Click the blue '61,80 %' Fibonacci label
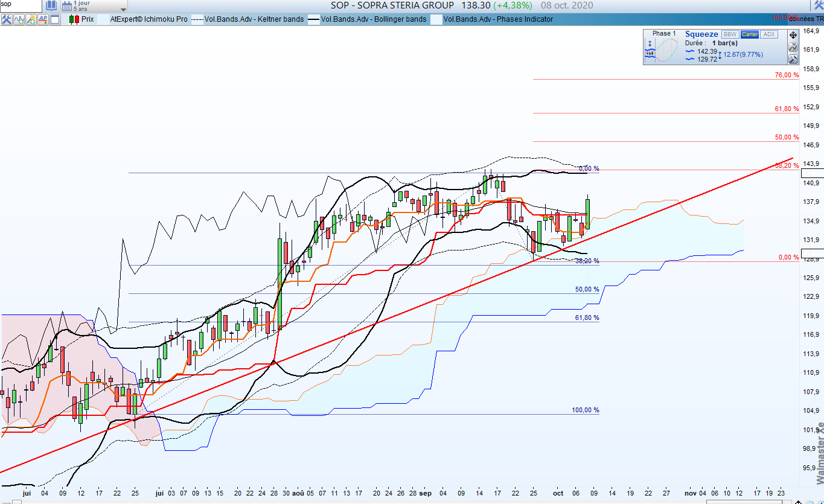The image size is (824, 504). point(587,317)
